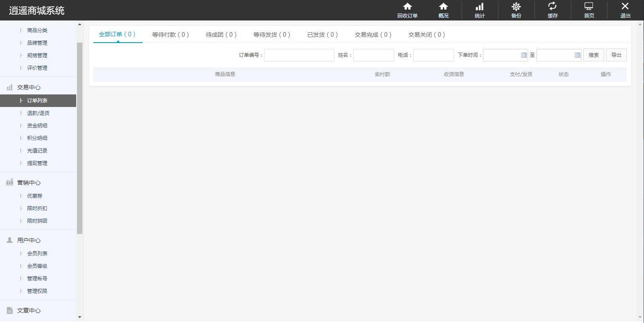This screenshot has height=323, width=644.
Task: Switch to the 等待付款 tab
Action: [170, 35]
